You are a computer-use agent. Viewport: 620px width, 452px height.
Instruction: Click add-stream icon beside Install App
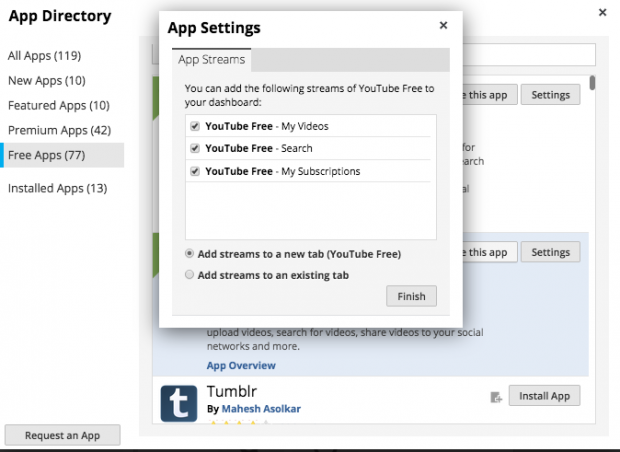pyautogui.click(x=496, y=397)
